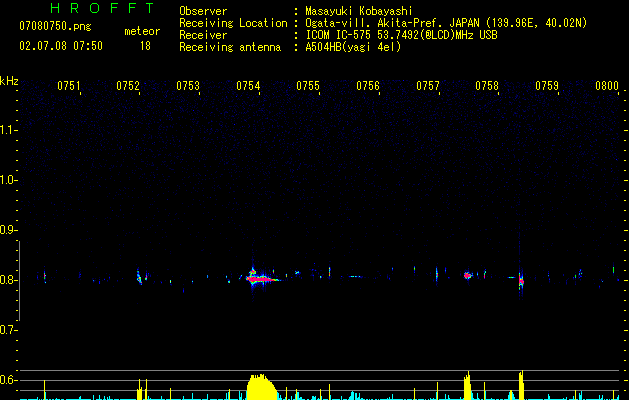
Task: Click the yellow power spike below 0752
Action: [140, 389]
